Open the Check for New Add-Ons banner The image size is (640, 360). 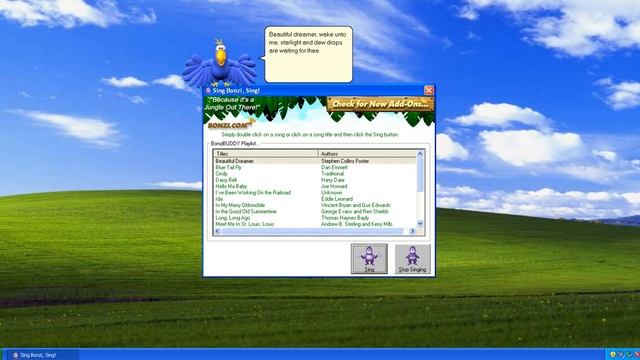380,104
